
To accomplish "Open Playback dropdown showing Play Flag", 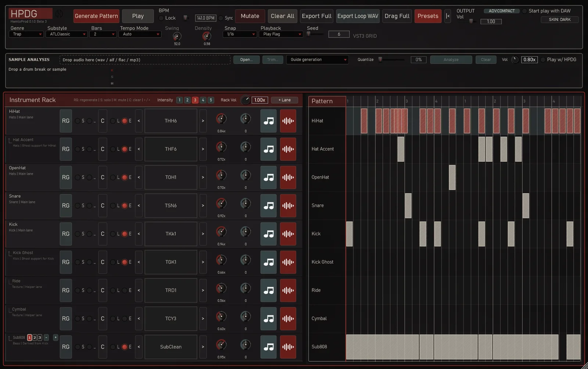I will pos(281,34).
